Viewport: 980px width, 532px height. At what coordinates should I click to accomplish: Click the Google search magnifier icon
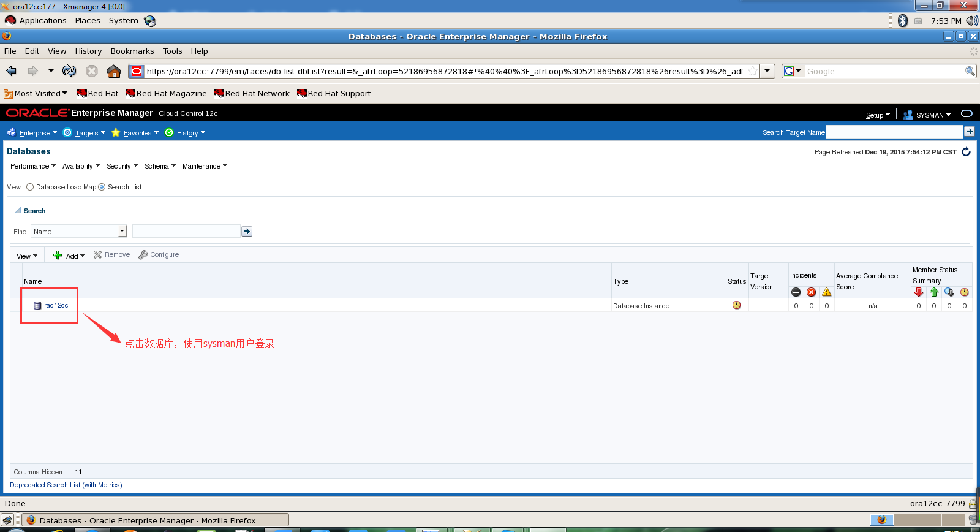click(x=970, y=71)
